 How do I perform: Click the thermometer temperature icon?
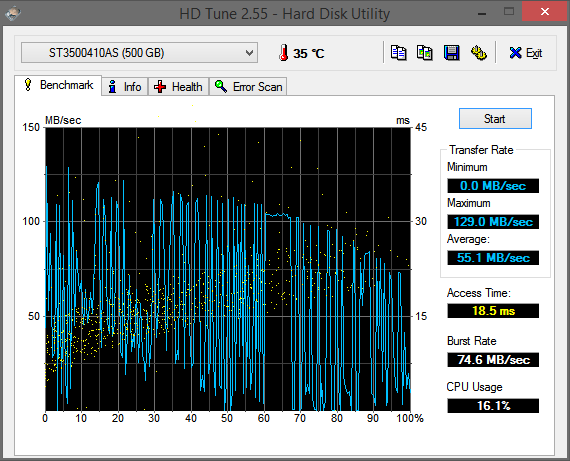[284, 53]
